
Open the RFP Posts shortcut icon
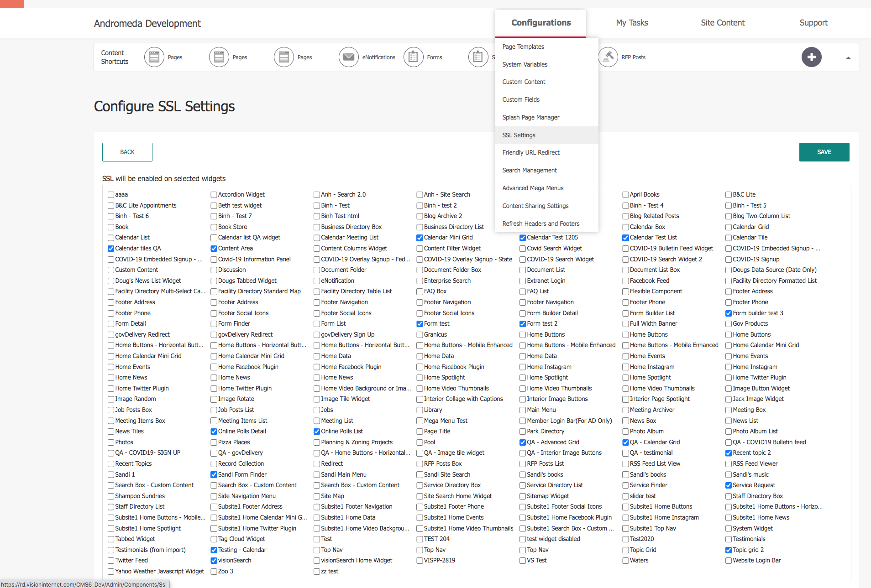point(609,57)
